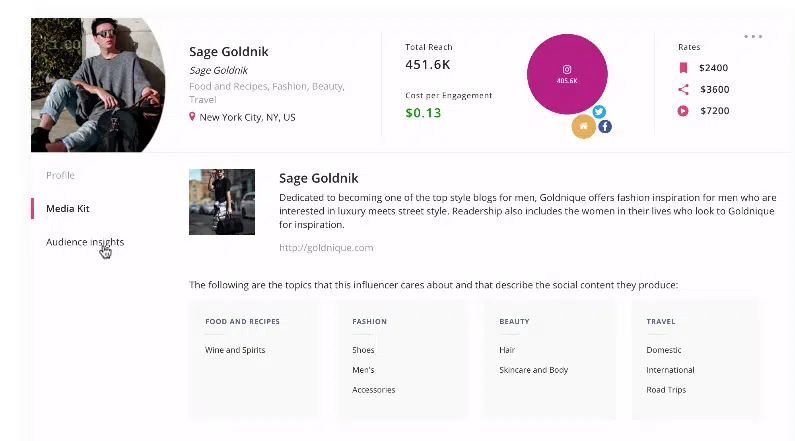This screenshot has width=795, height=441.
Task: Click the small media kit street photo
Action: tap(222, 202)
